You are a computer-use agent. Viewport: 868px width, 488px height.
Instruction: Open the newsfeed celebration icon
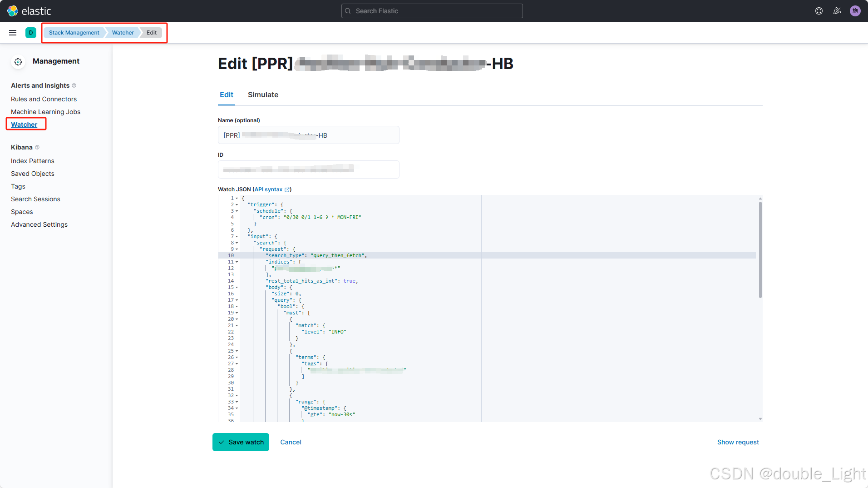(x=837, y=11)
